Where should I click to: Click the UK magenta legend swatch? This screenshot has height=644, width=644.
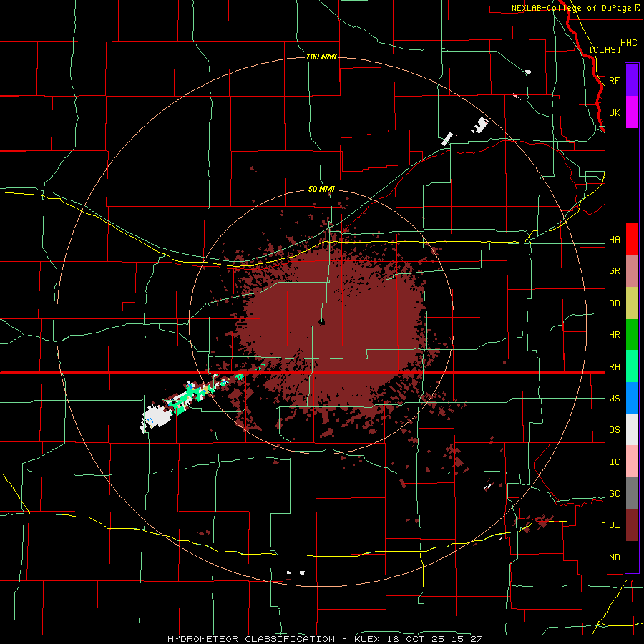click(632, 112)
